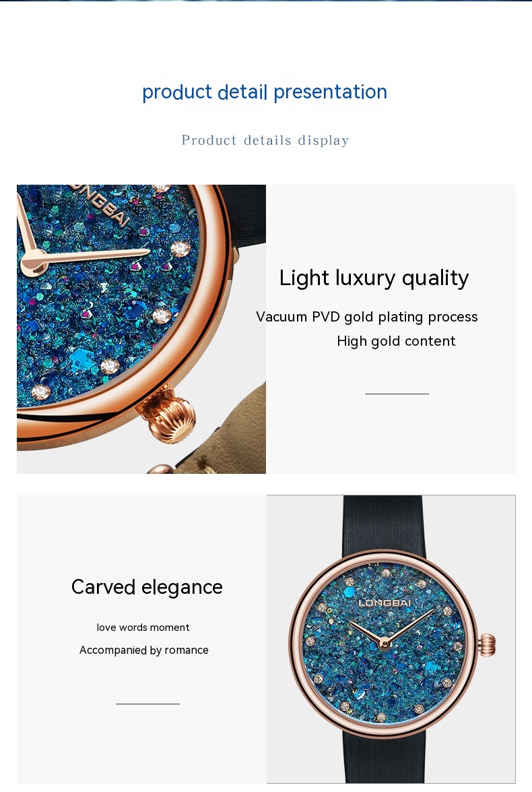Click the 'Light luxury quality' title
532x792 pixels.
tap(374, 278)
